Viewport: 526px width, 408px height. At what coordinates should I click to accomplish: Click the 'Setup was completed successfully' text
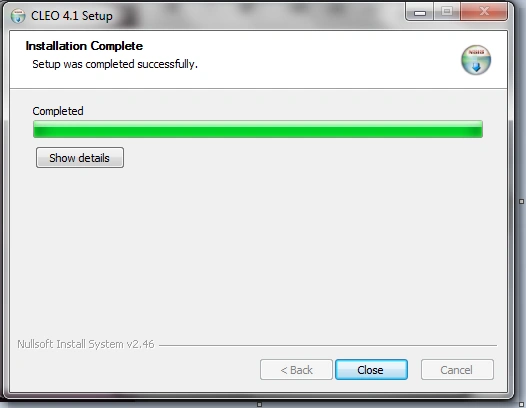tap(115, 64)
